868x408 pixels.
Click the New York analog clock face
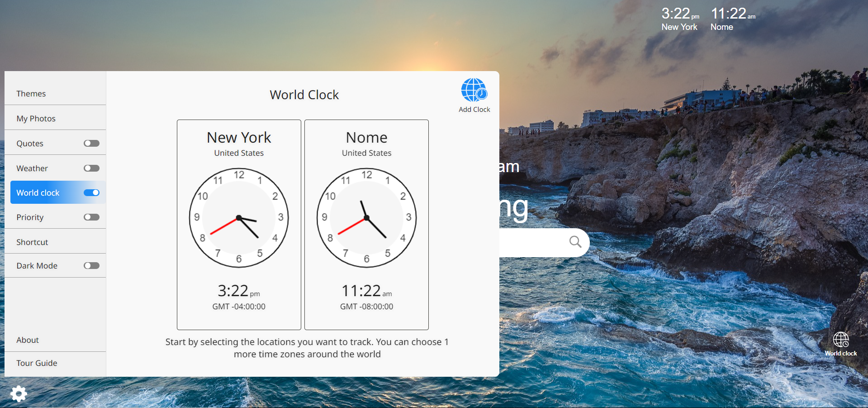pyautogui.click(x=238, y=217)
